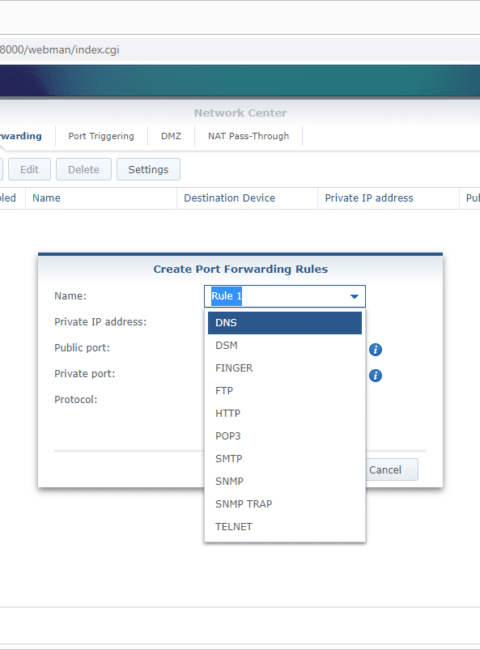Switch to the Port Triggering tab

tap(101, 136)
